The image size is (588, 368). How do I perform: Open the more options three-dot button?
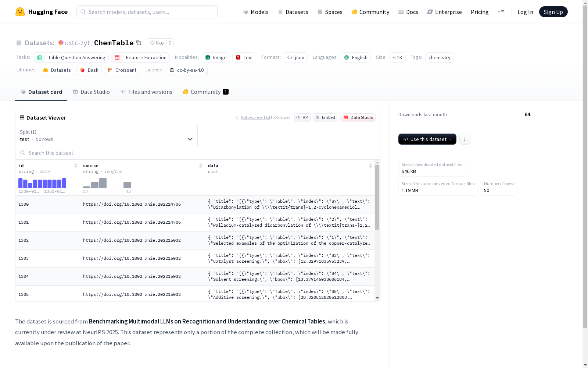465,139
